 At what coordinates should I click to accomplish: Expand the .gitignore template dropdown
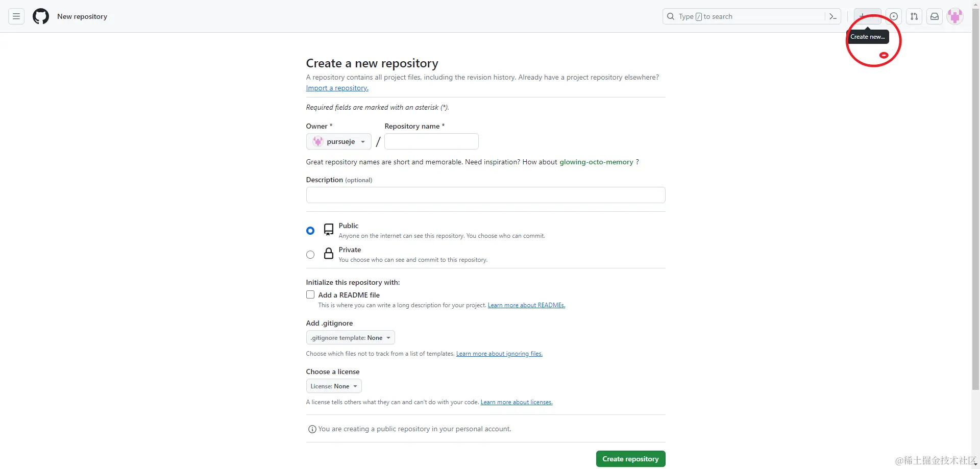click(350, 338)
